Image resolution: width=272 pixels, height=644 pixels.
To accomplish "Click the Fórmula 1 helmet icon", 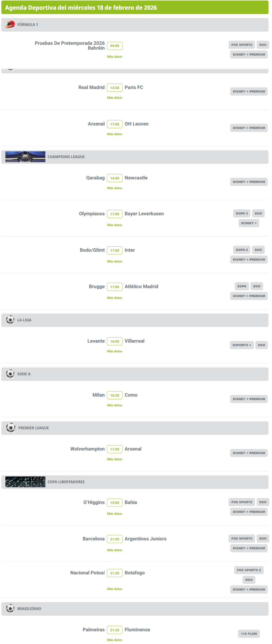I will [10, 24].
